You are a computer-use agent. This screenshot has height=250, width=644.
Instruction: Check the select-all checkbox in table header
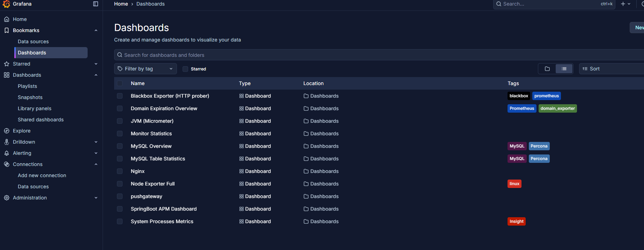click(x=120, y=83)
